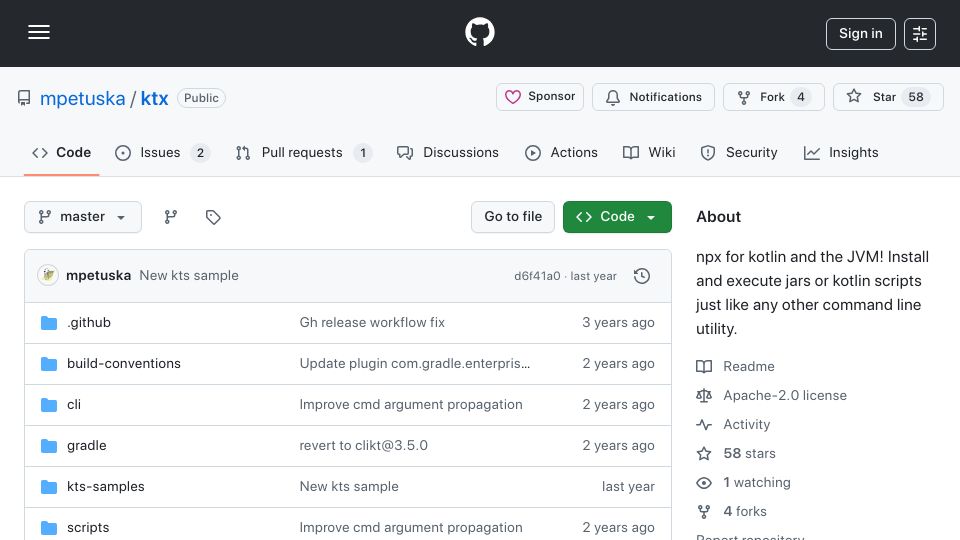Image resolution: width=960 pixels, height=540 pixels.
Task: View branches via the branch icon
Action: [x=171, y=217]
